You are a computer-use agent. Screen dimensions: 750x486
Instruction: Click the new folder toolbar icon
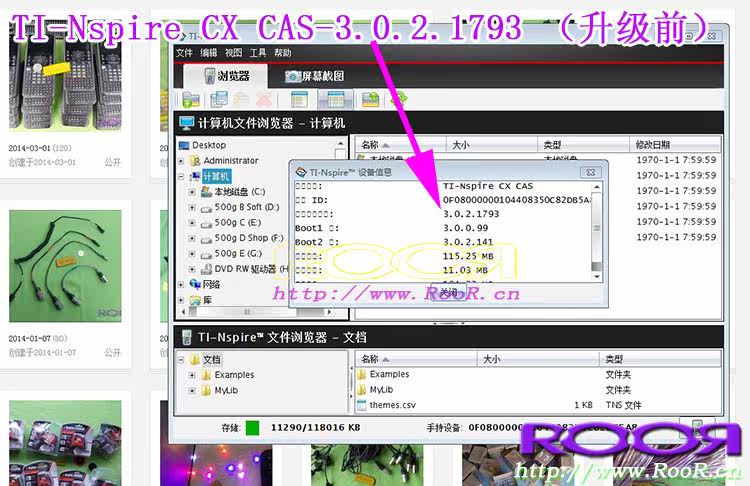(190, 99)
